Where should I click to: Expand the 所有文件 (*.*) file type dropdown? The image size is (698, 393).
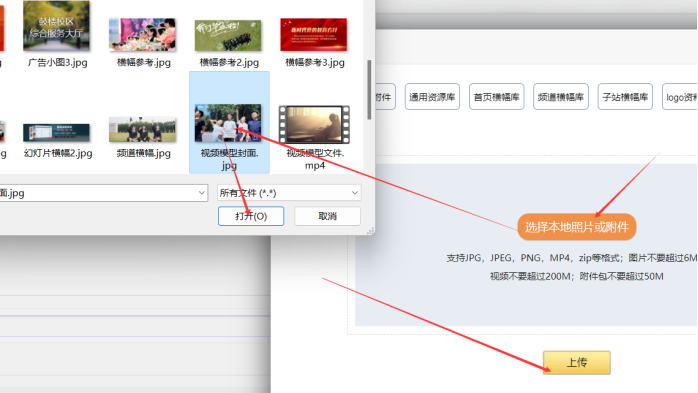[x=289, y=193]
